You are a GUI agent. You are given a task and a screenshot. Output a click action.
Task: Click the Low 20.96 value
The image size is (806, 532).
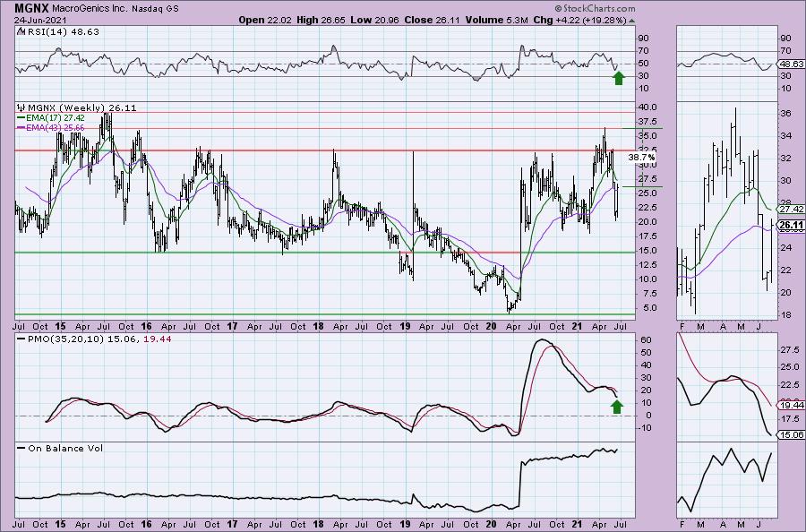click(374, 20)
